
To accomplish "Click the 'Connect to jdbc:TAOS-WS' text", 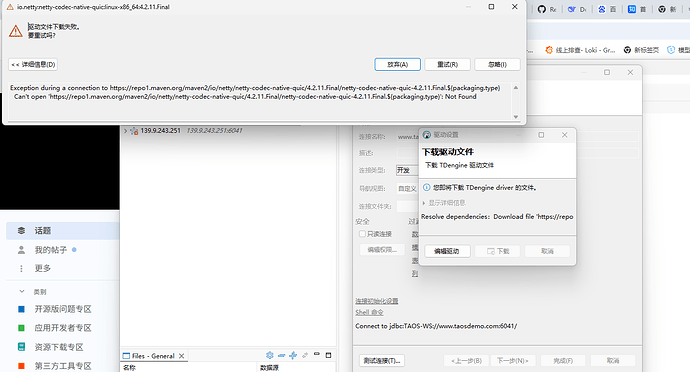I will (436, 326).
